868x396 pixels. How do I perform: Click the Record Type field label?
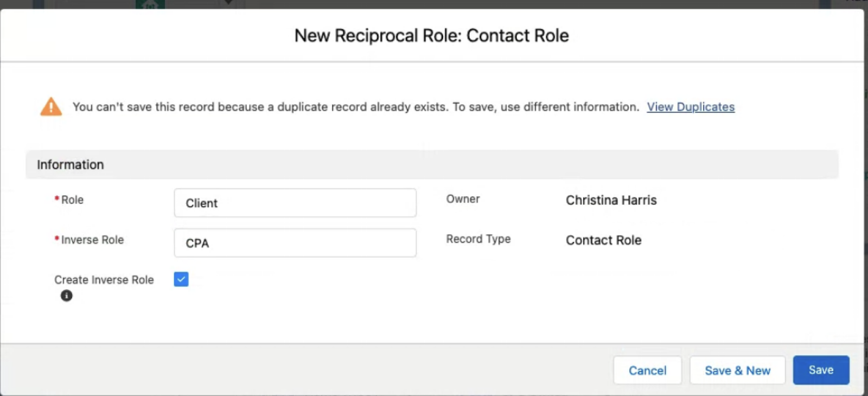(478, 239)
